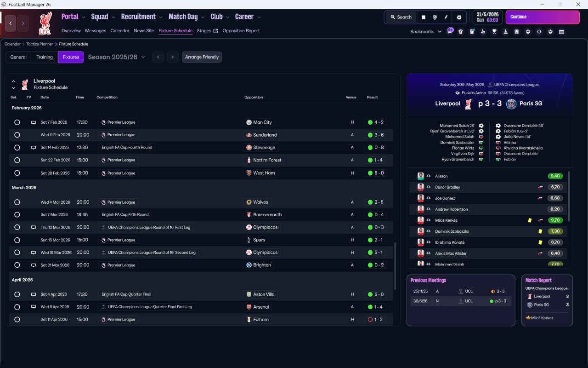Select the radio button for the Man City fixture
Screen dimensions: 588x368
point(17,122)
